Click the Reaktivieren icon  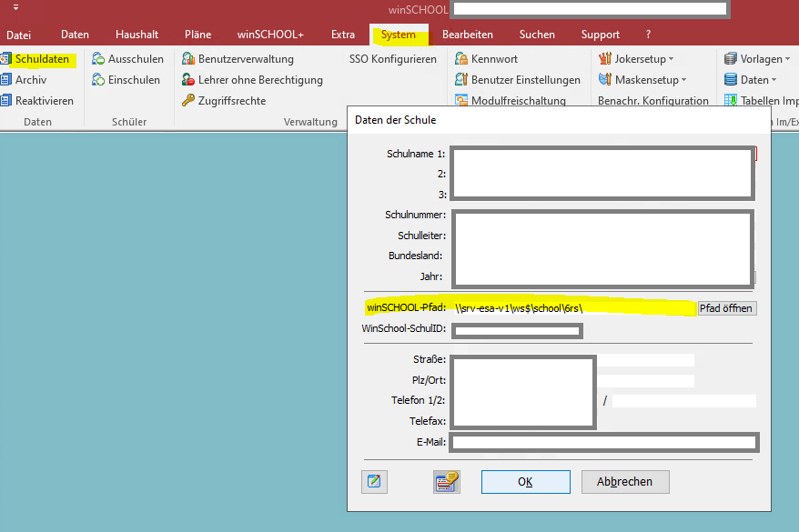[x=5, y=100]
